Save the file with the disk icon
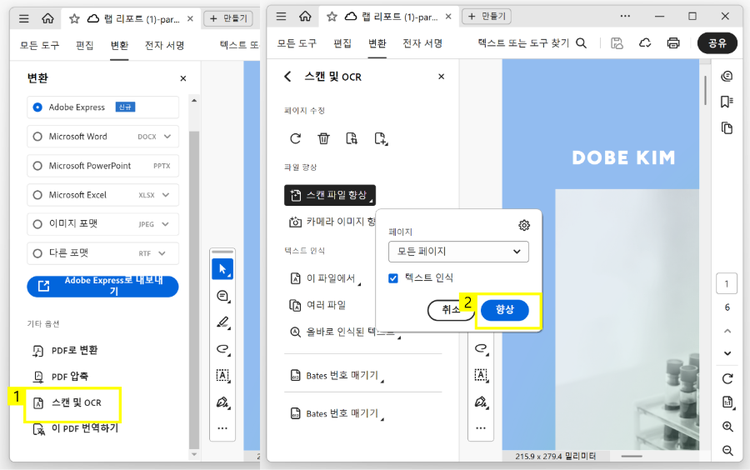The width and height of the screenshot is (750, 470). (617, 43)
